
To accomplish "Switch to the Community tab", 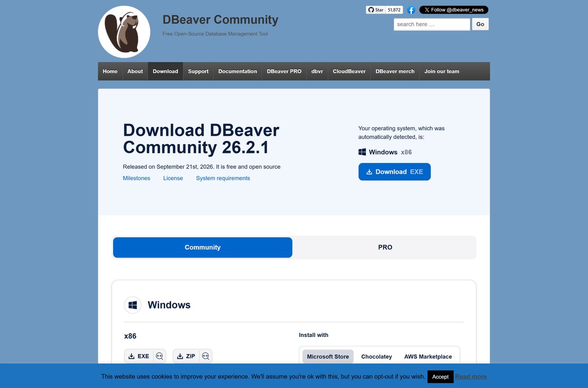I will point(203,247).
